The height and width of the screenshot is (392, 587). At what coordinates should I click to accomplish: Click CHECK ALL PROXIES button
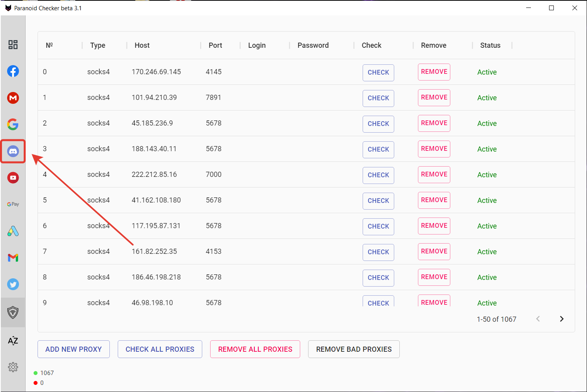point(160,349)
